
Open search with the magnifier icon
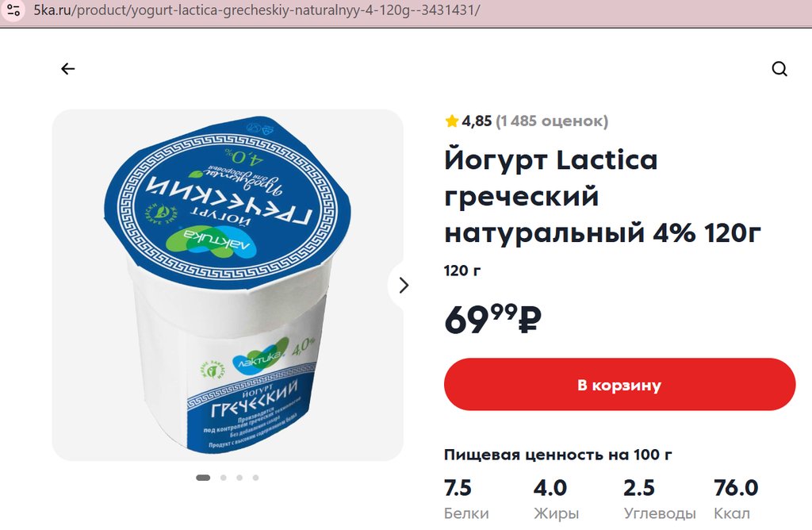click(779, 69)
